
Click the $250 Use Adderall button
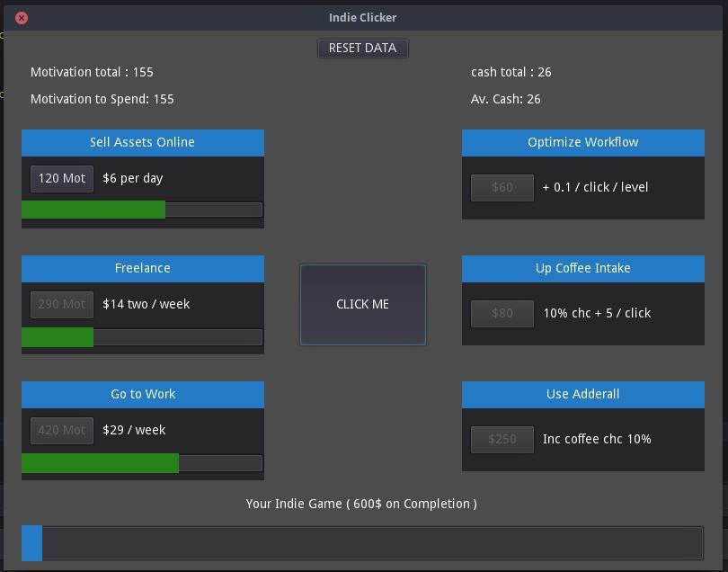click(x=502, y=440)
